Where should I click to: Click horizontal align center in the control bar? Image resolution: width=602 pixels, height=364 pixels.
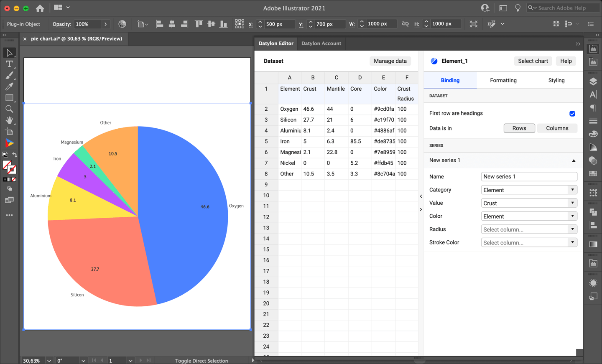click(172, 24)
